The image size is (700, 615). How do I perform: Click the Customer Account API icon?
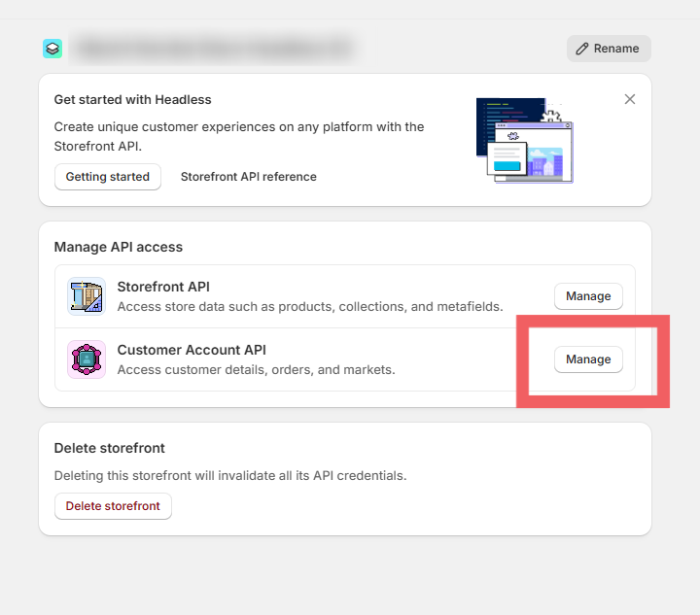pyautogui.click(x=87, y=359)
